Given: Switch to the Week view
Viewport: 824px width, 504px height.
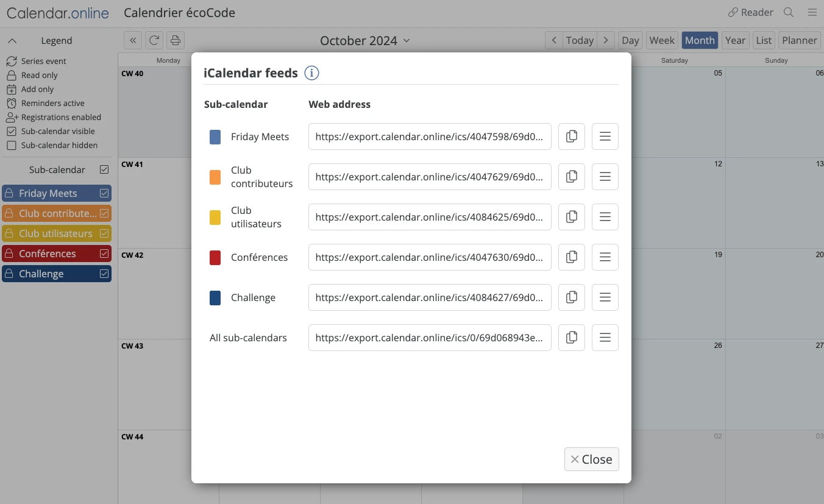Looking at the screenshot, I should [662, 40].
